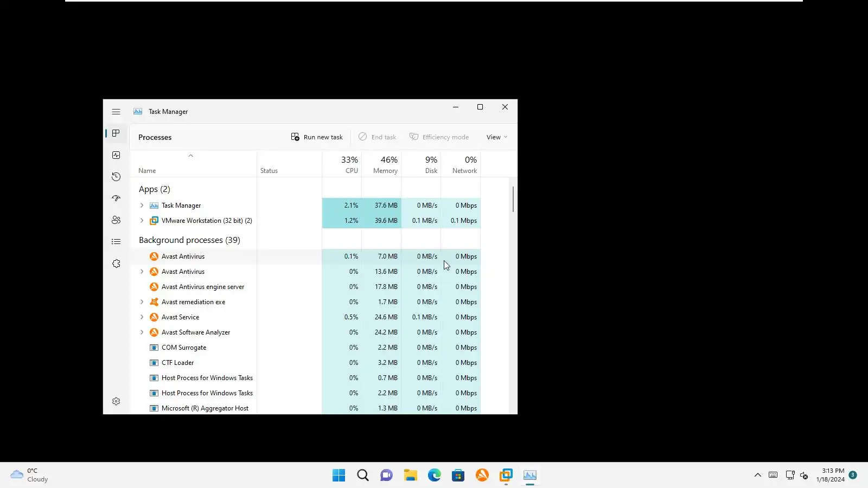Select the "Avast Antivirus engine server" row name
Image resolution: width=868 pixels, height=488 pixels.
click(x=203, y=287)
